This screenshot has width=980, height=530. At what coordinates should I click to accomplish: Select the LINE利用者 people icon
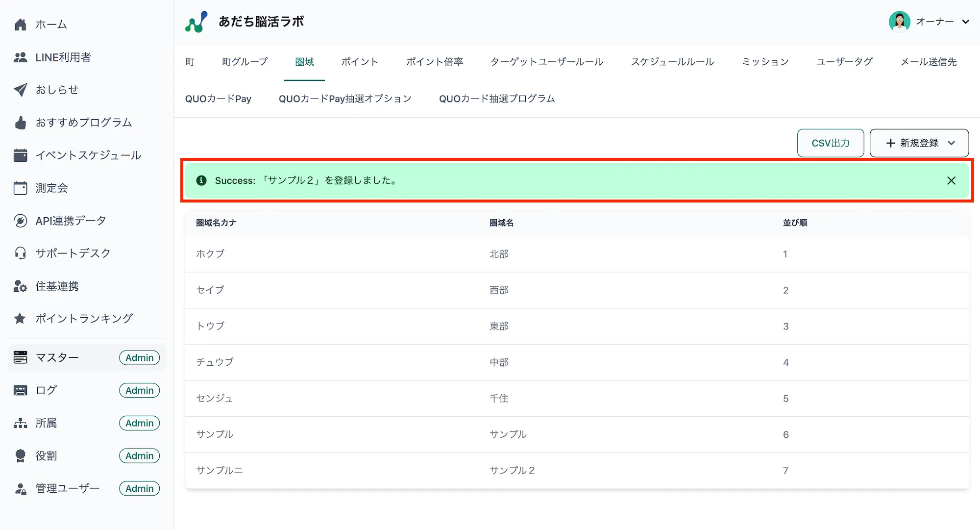tap(20, 57)
